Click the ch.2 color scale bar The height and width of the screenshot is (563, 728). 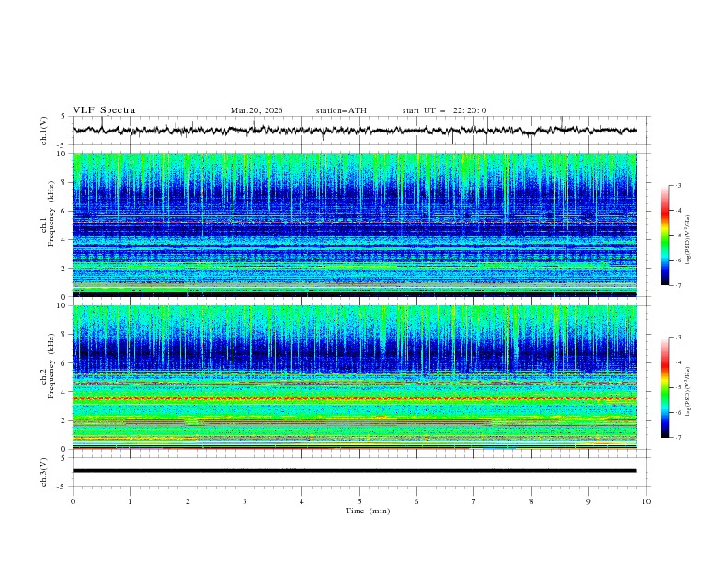click(665, 387)
